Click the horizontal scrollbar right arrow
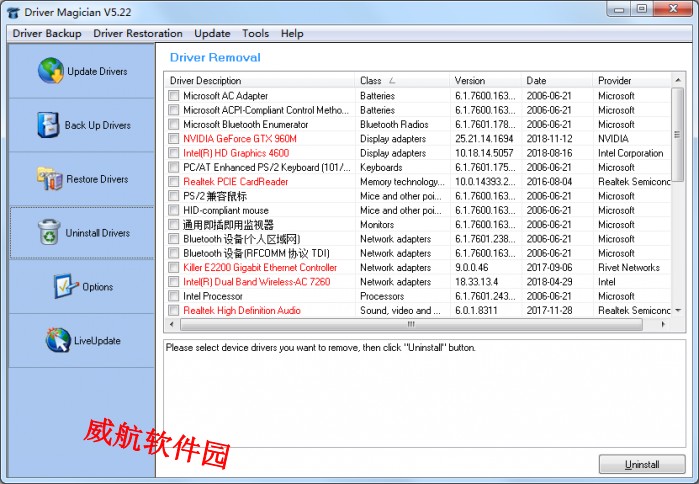Image resolution: width=699 pixels, height=484 pixels. pyautogui.click(x=663, y=324)
